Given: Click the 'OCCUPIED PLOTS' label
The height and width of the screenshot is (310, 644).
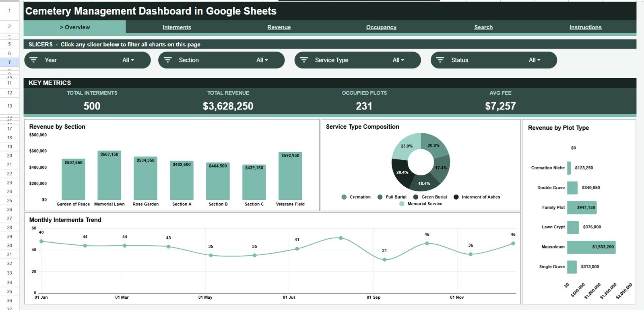Looking at the screenshot, I should pos(364,93).
